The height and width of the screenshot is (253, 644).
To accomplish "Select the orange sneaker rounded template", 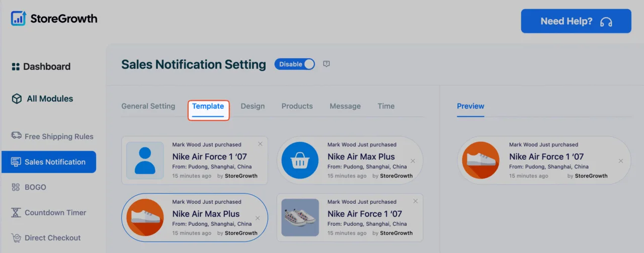I will (x=195, y=218).
